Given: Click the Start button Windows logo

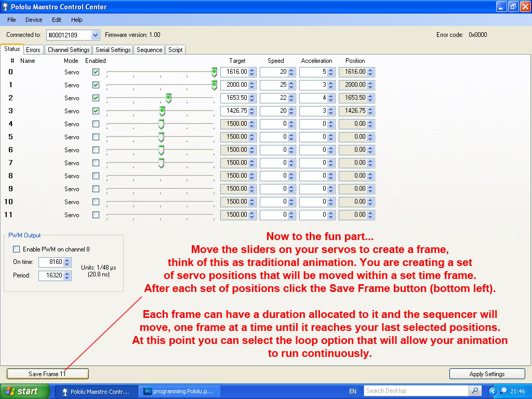Looking at the screenshot, I should pyautogui.click(x=10, y=391).
